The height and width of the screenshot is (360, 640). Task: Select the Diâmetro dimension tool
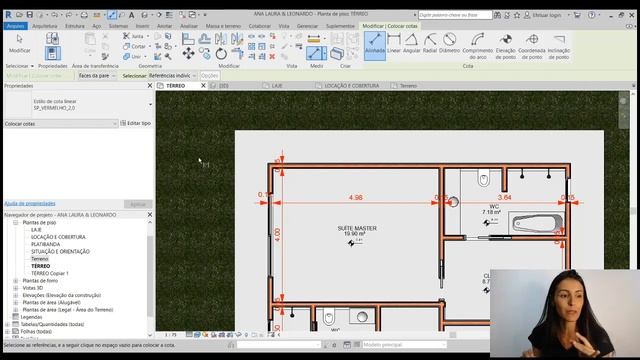point(449,43)
